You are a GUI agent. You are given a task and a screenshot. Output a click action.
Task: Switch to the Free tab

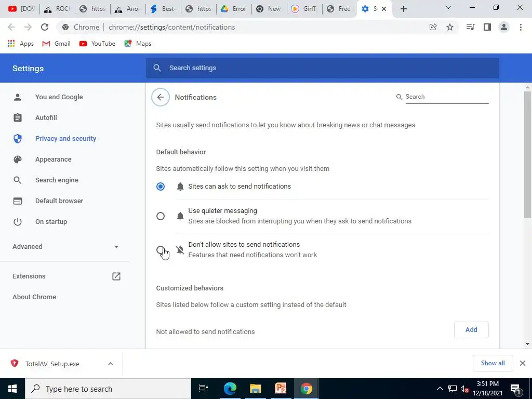point(340,9)
